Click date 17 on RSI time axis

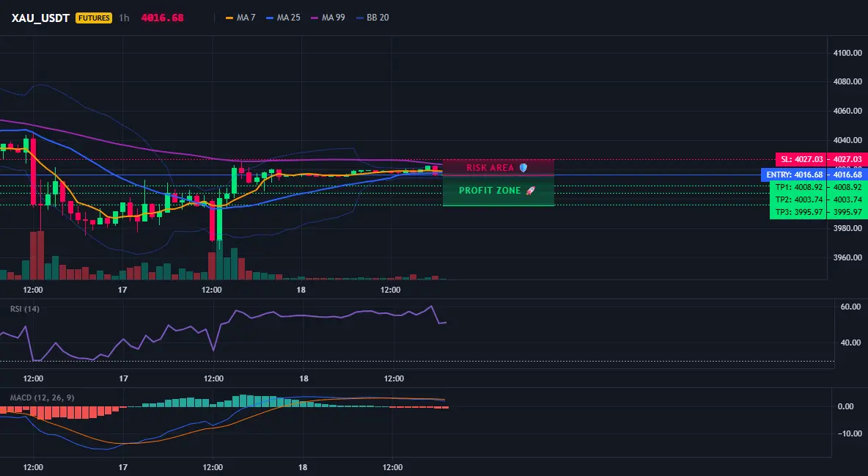(123, 378)
